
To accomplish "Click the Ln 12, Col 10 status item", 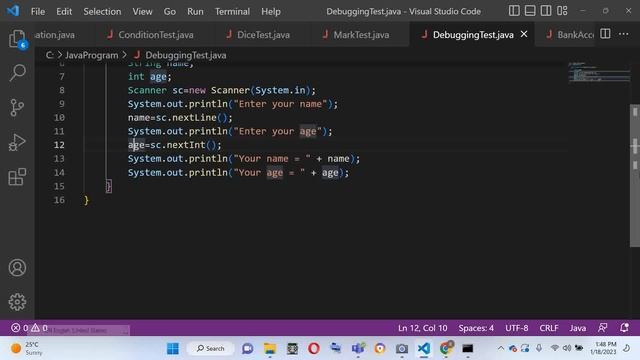I will [422, 328].
